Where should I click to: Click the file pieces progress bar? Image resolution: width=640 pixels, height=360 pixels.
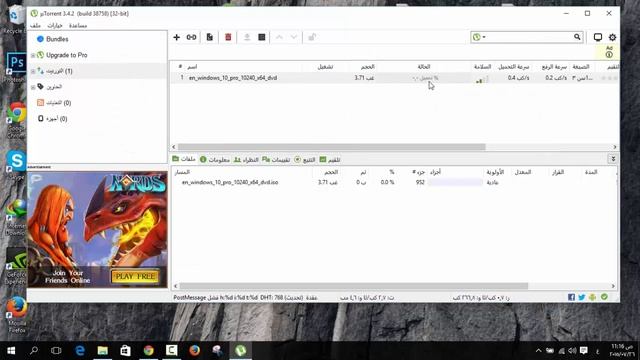coord(456,182)
